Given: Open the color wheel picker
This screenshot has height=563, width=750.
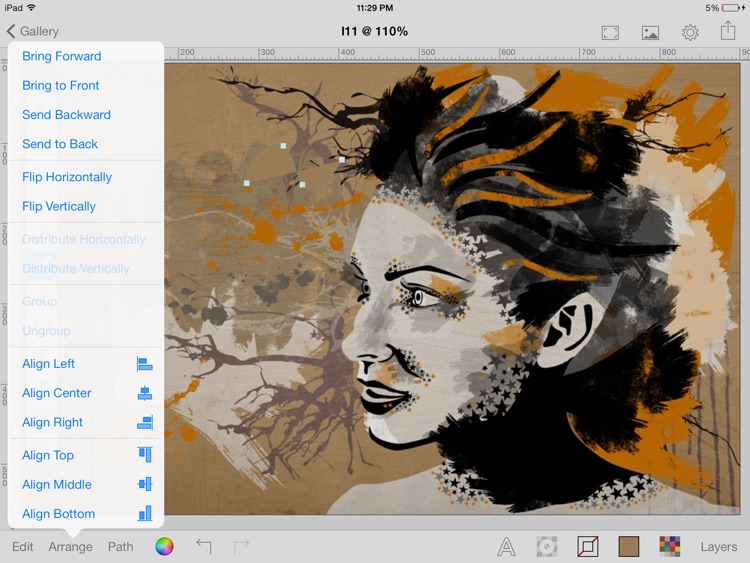Looking at the screenshot, I should coord(164,546).
